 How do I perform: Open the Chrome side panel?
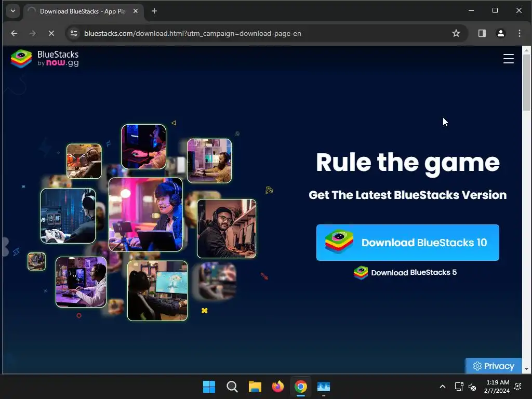point(482,33)
